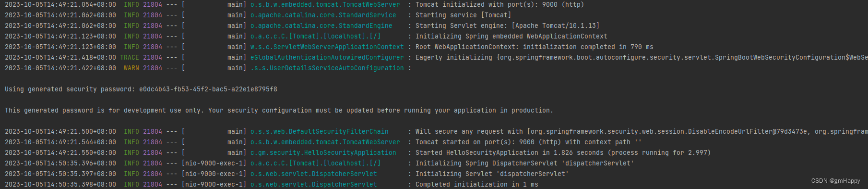Click timestamp '2023-10-05T14:49:21.550+08:00'
This screenshot has height=189, width=868.
point(60,153)
